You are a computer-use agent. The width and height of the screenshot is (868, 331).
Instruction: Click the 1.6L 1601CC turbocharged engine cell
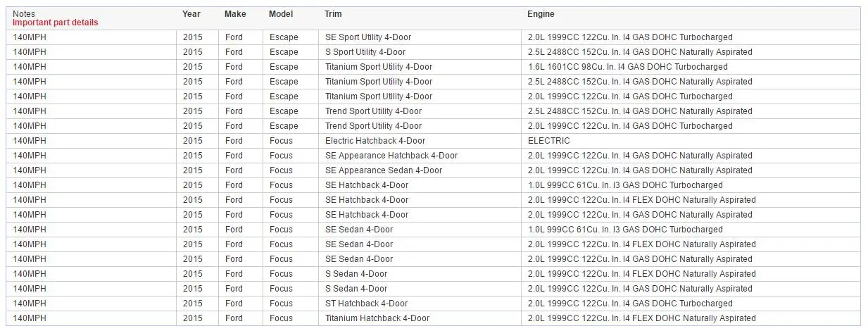(x=627, y=67)
